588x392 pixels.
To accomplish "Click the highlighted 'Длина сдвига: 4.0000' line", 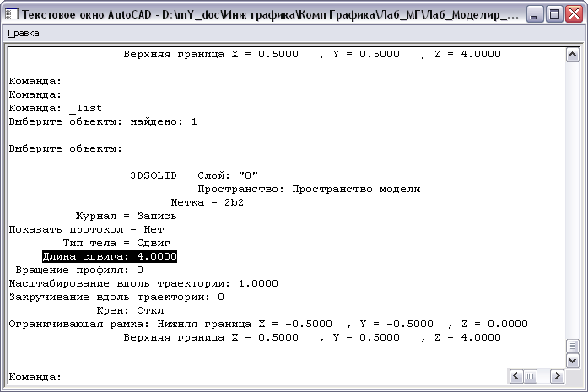I will click(110, 256).
